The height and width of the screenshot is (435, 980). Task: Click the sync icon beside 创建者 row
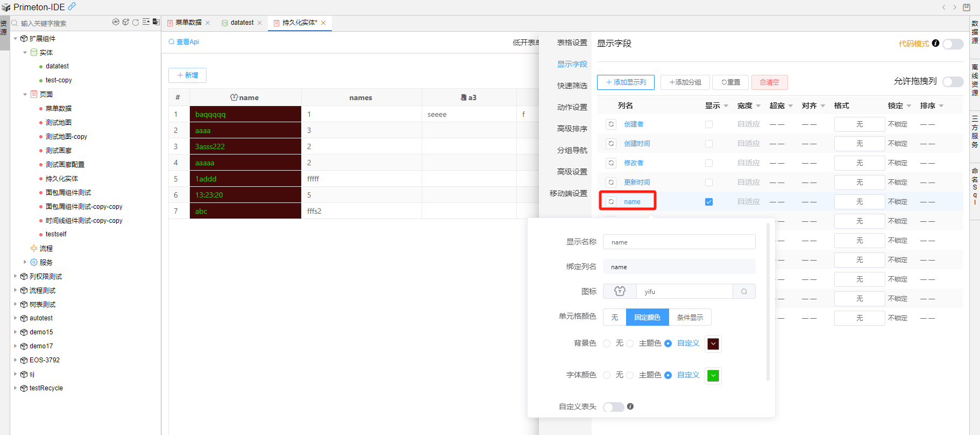coord(611,124)
